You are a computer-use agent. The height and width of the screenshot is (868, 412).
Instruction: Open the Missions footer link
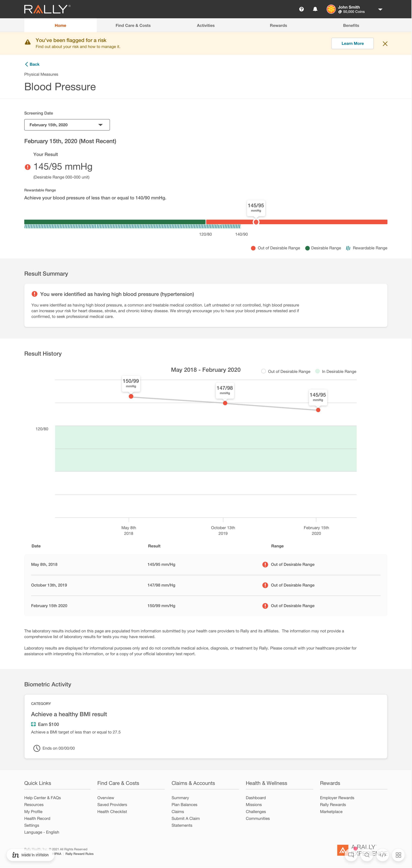point(254,805)
